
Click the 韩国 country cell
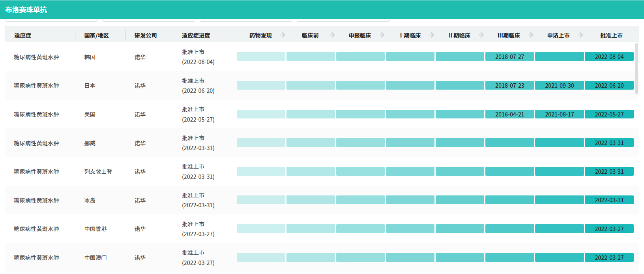tap(90, 57)
